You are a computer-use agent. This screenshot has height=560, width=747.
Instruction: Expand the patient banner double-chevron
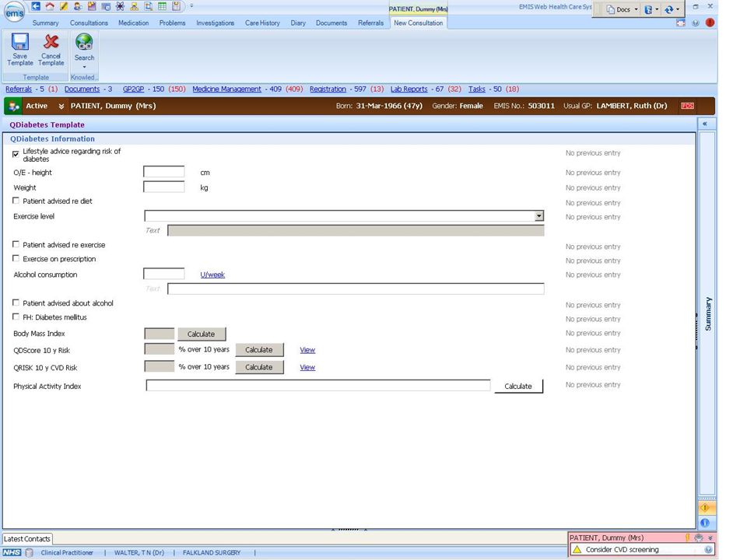pos(61,107)
